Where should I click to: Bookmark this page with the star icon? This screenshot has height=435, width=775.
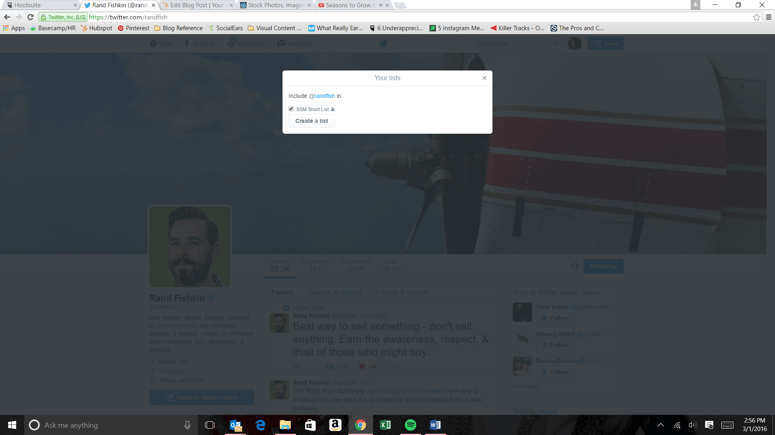click(756, 17)
